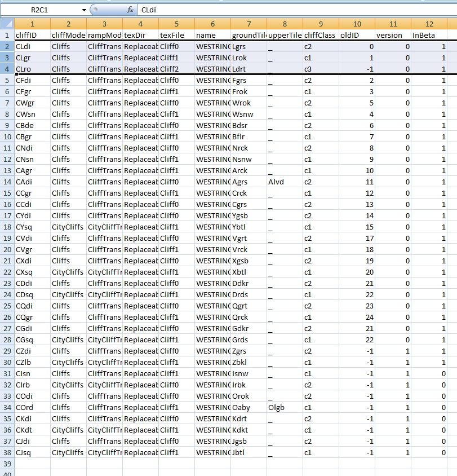The height and width of the screenshot is (476, 457).
Task: Select the Zgrs groundTile cell
Action: point(249,351)
